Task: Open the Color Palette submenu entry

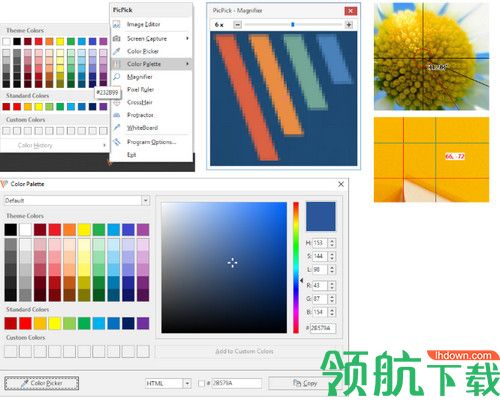Action: point(151,64)
